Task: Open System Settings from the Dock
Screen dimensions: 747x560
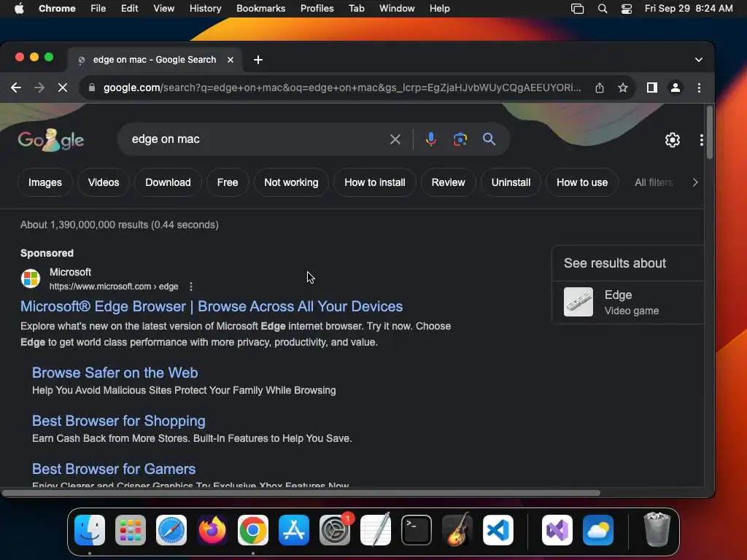Action: [x=334, y=530]
